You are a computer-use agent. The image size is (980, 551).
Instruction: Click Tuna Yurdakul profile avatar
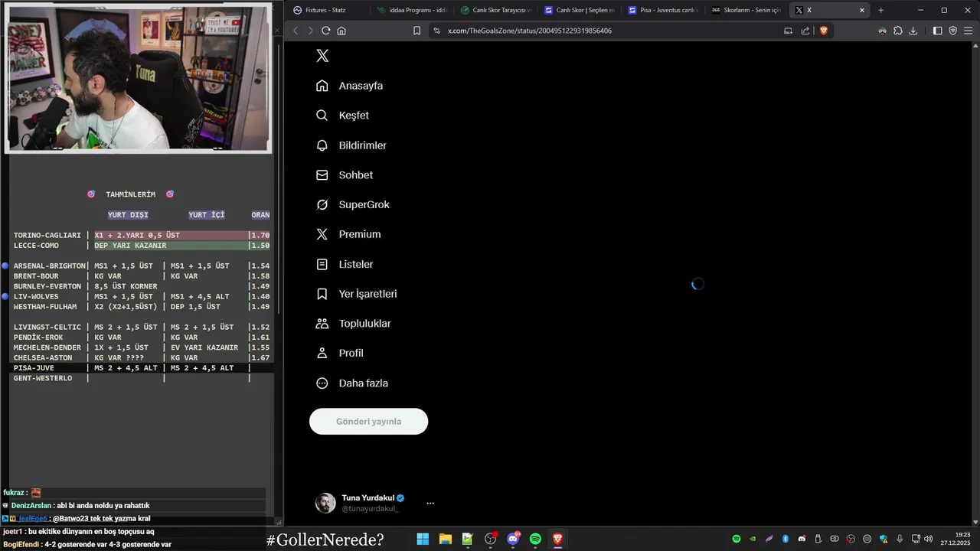(x=325, y=503)
